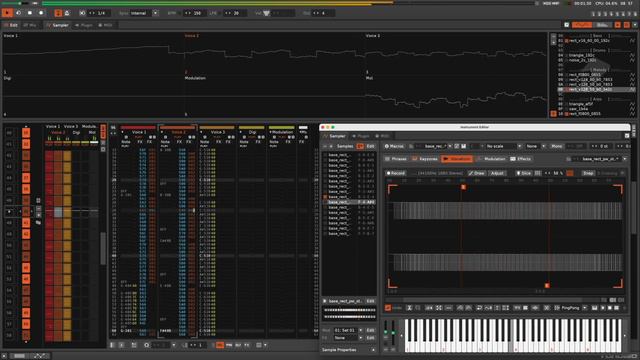Switch to the Mix tab
The image size is (640, 360).
(x=30, y=25)
